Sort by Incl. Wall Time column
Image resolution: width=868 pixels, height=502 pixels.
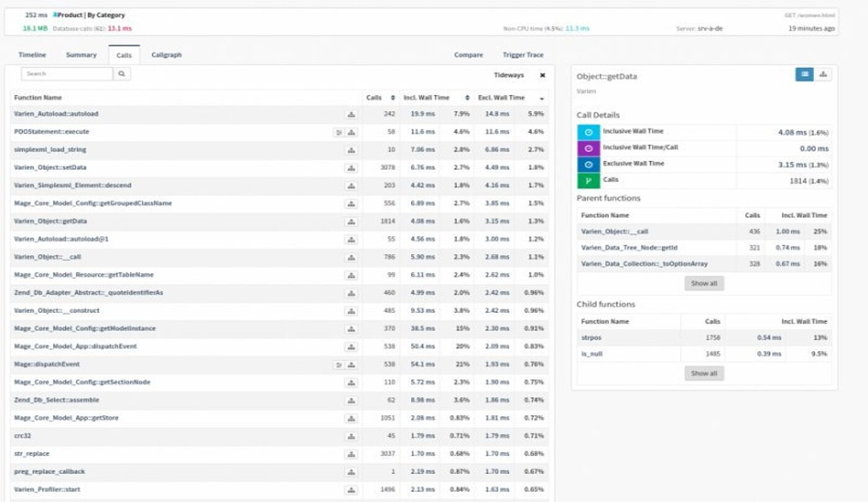click(x=436, y=98)
